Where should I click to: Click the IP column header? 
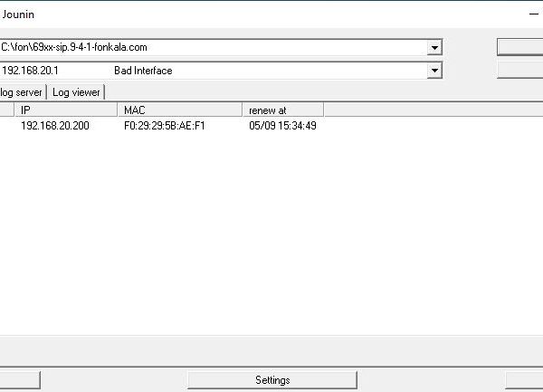coord(65,110)
